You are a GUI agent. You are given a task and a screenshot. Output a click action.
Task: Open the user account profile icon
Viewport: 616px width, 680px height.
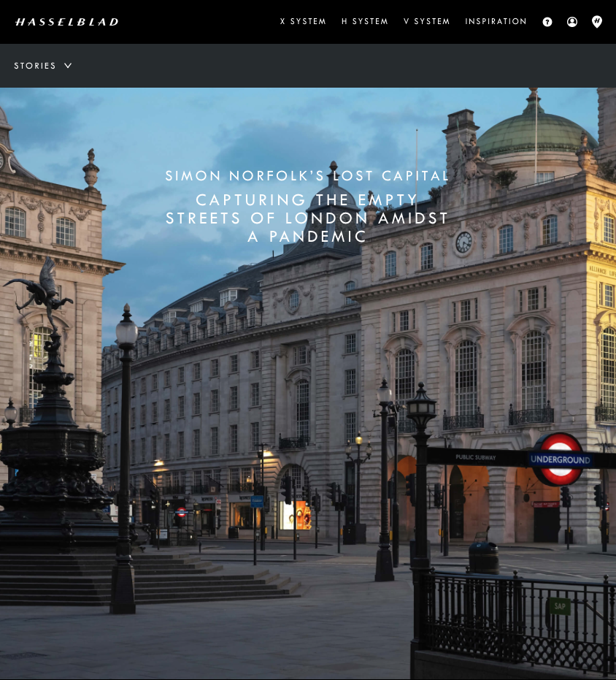(572, 22)
